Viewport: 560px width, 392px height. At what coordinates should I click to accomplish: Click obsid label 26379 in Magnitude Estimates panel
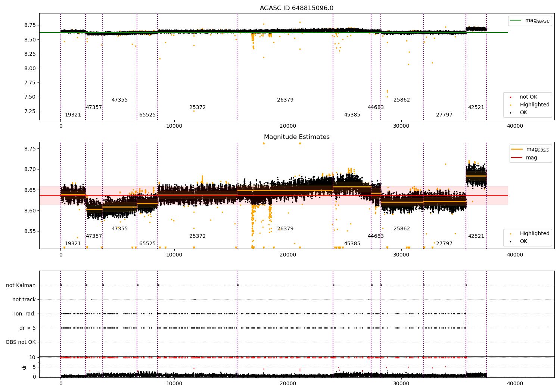coord(285,229)
